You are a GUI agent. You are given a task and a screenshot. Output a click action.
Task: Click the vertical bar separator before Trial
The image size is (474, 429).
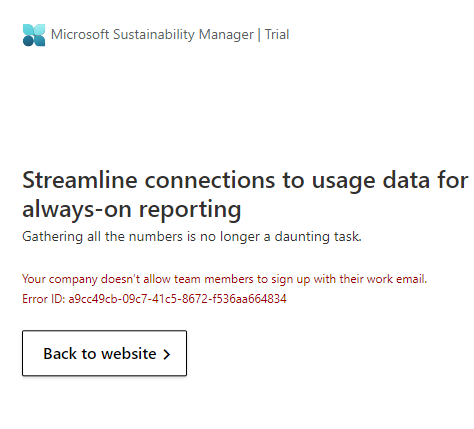pyautogui.click(x=259, y=35)
